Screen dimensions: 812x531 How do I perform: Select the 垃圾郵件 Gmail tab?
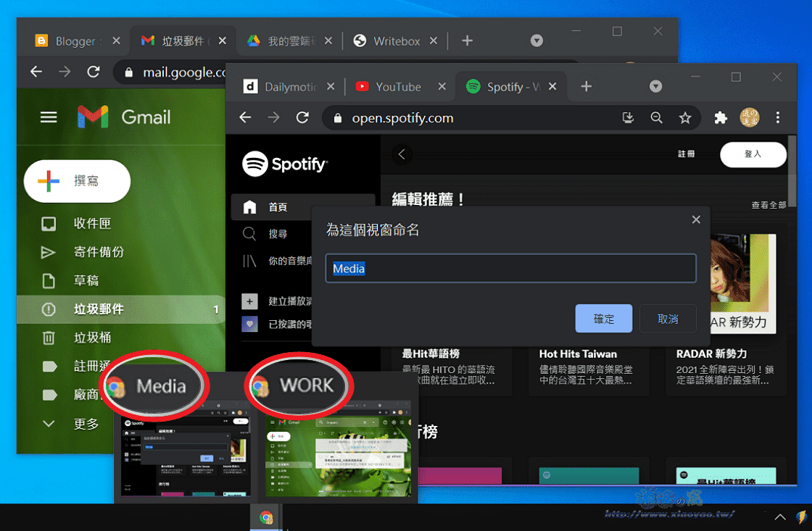(x=182, y=41)
